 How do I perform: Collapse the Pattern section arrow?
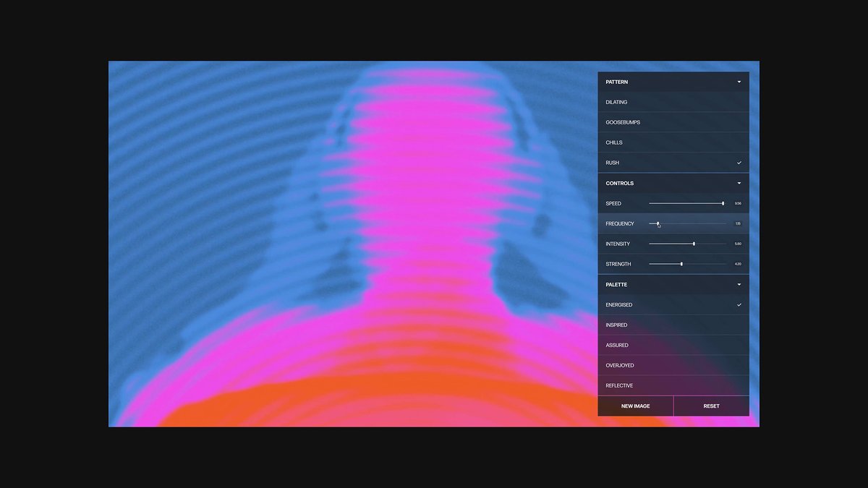tap(739, 82)
